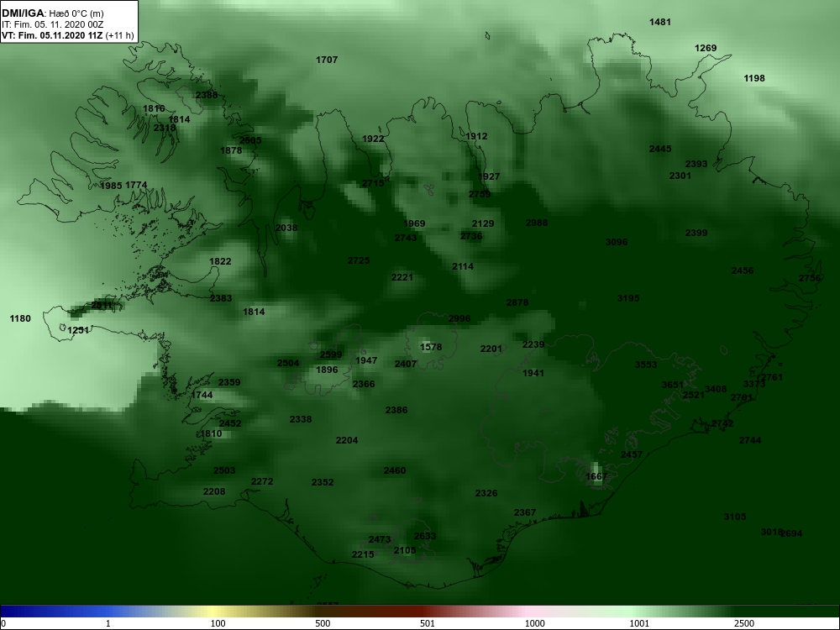Click the value 2988 on the map
This screenshot has height=630, width=840.
click(x=537, y=223)
